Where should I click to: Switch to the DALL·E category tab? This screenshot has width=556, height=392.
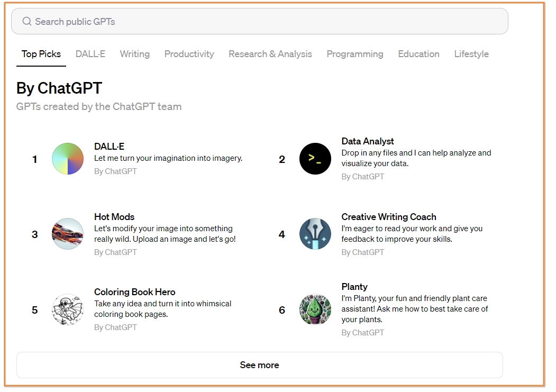pyautogui.click(x=90, y=54)
